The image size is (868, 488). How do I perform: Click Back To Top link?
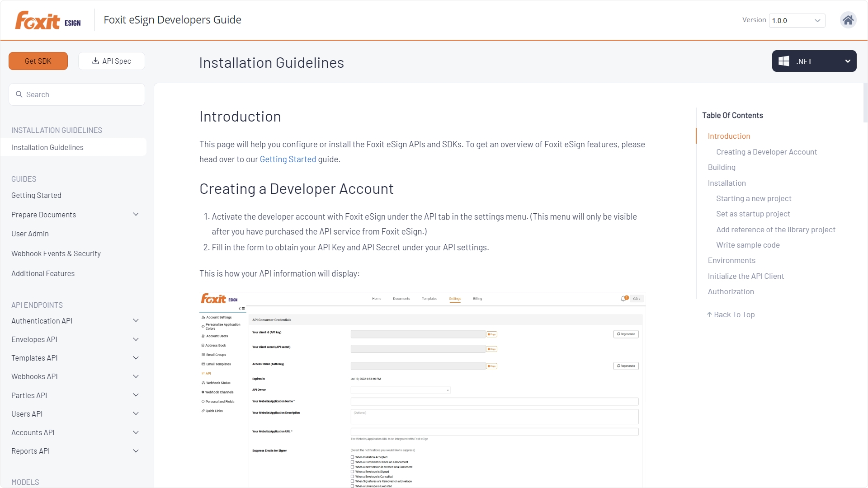pyautogui.click(x=731, y=314)
